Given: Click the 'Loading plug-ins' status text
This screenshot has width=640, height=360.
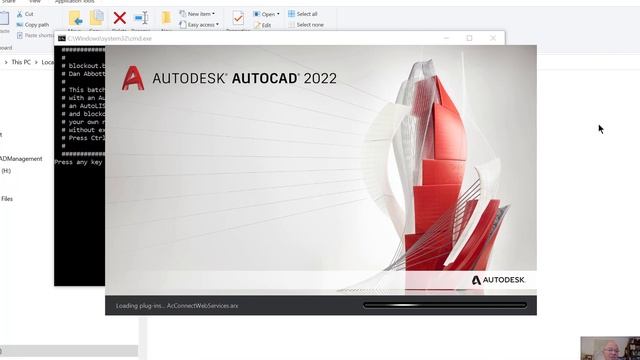Looking at the screenshot, I should (177, 306).
